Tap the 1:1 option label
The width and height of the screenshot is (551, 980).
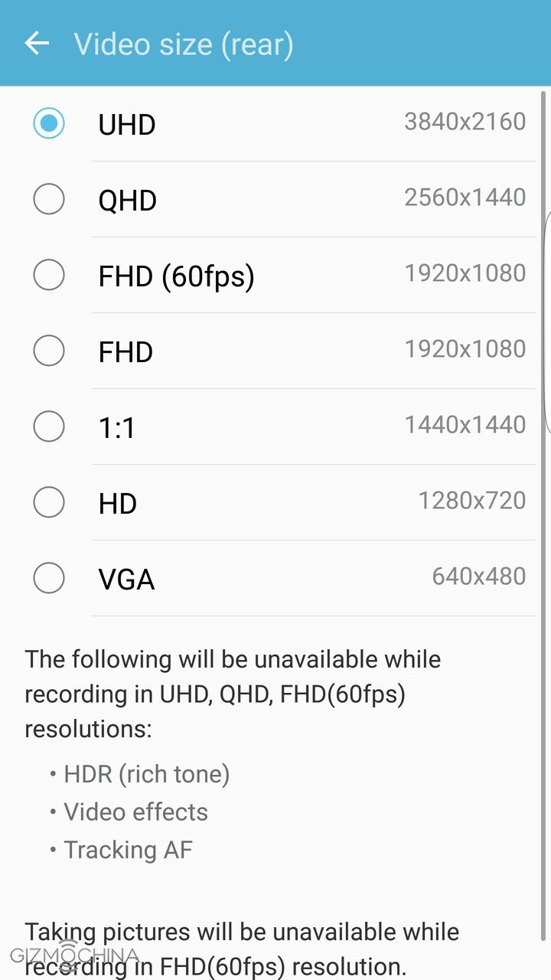117,427
